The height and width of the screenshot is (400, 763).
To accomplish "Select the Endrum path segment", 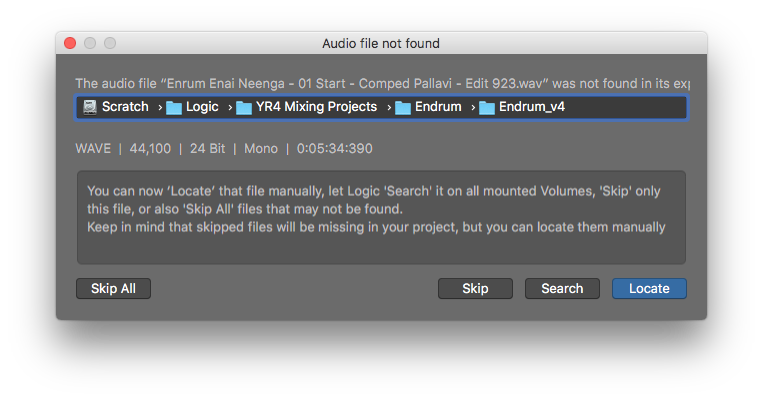I will pyautogui.click(x=438, y=107).
